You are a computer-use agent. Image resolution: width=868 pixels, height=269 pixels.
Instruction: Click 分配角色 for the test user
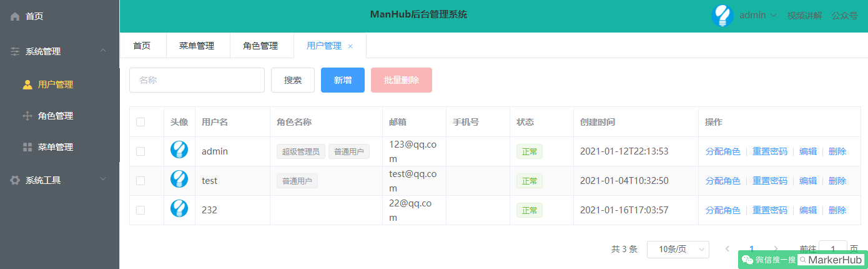point(723,181)
